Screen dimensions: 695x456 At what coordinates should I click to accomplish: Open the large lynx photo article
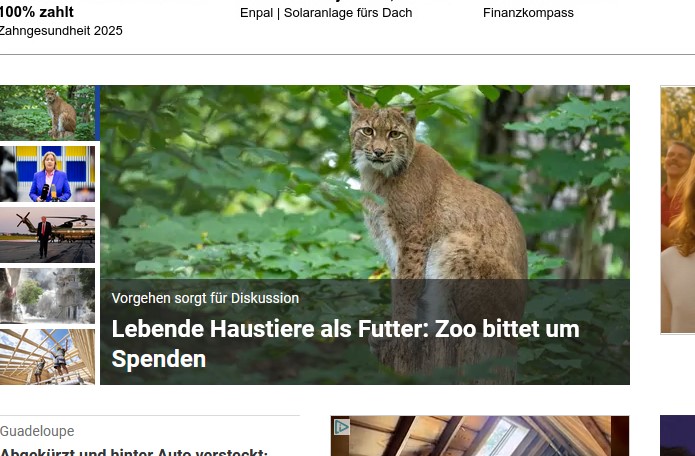(365, 182)
